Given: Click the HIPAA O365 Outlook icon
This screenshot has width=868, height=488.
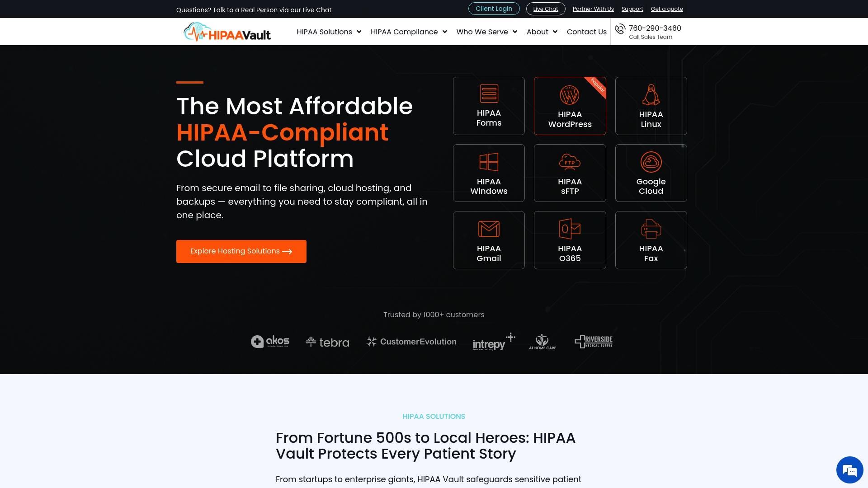Looking at the screenshot, I should click(x=570, y=229).
